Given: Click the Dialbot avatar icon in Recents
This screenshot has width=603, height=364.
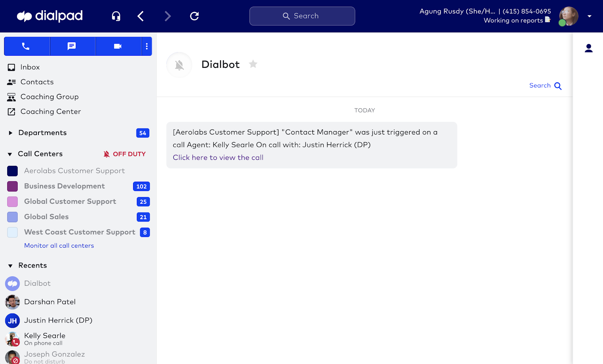Looking at the screenshot, I should (x=12, y=284).
